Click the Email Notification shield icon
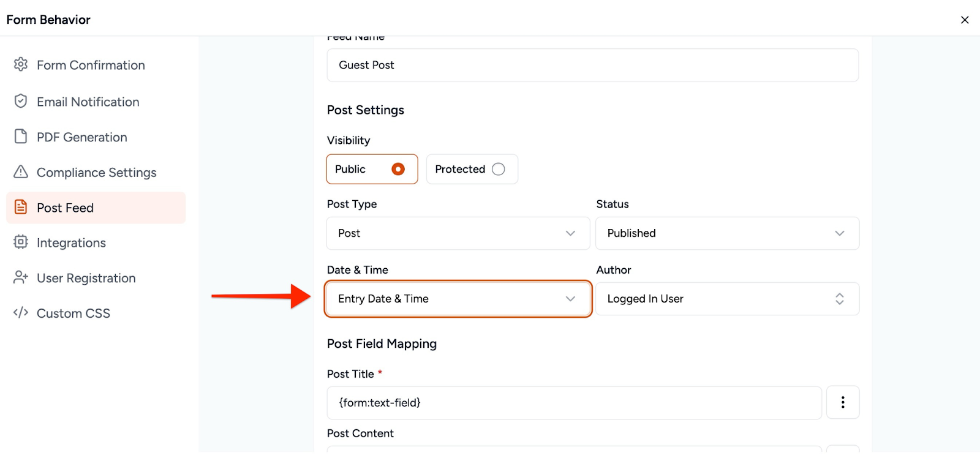The image size is (980, 458). coord(21,101)
